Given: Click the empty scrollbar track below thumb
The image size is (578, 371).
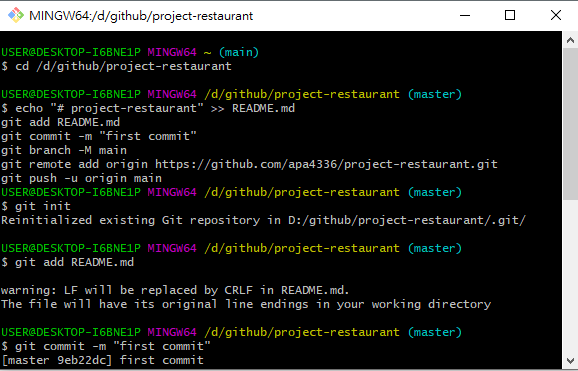Looking at the screenshot, I should point(570,276).
